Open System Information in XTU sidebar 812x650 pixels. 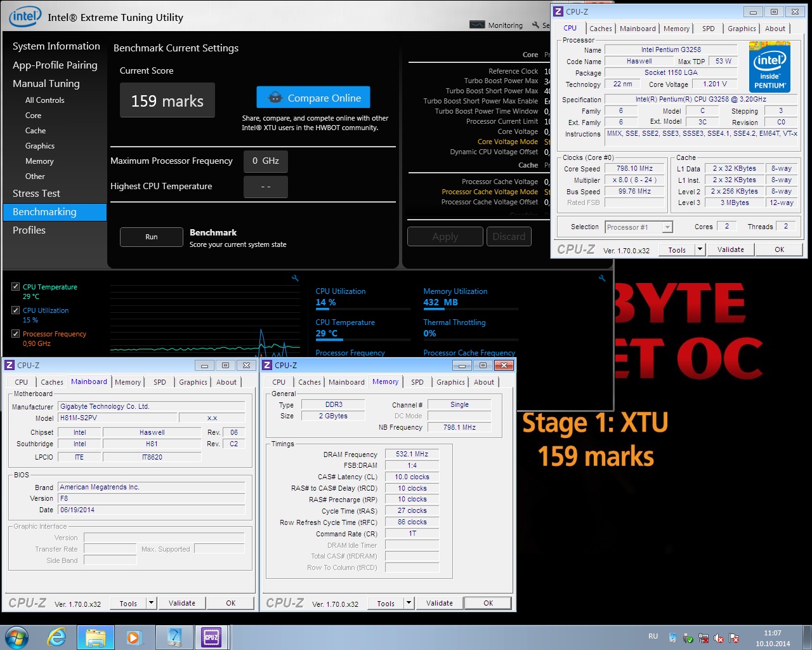pos(56,46)
